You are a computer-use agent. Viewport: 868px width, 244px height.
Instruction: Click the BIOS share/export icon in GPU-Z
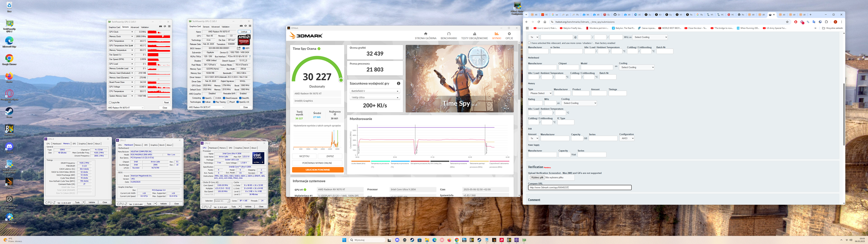click(x=239, y=48)
